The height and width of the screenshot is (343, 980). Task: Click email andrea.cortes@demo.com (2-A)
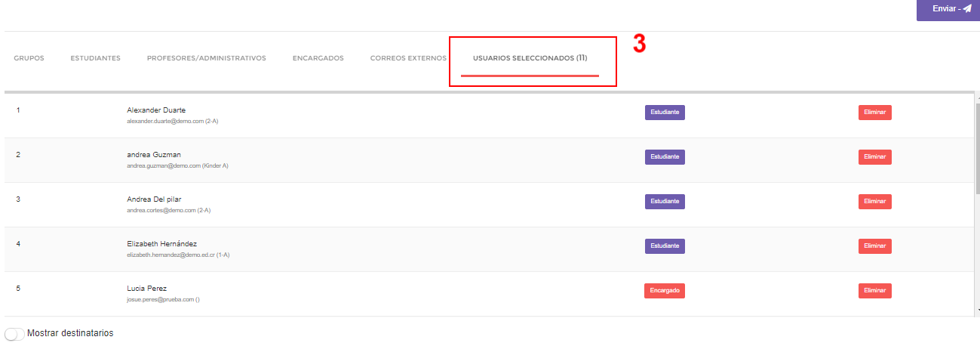[x=169, y=210]
